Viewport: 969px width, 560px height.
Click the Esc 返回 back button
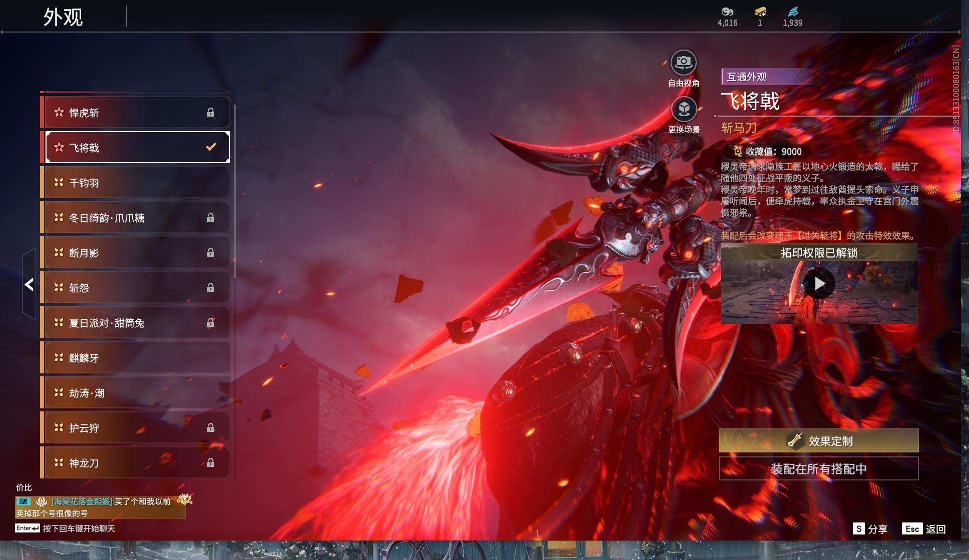[924, 529]
